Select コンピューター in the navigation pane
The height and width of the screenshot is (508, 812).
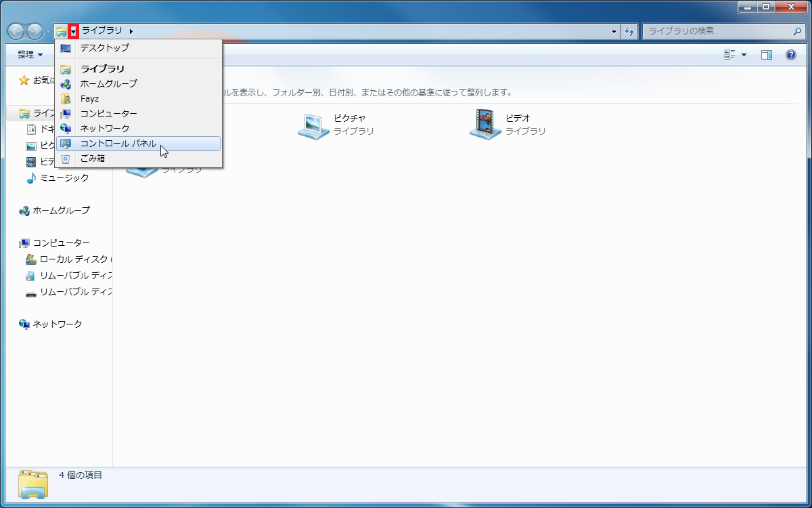click(55, 243)
